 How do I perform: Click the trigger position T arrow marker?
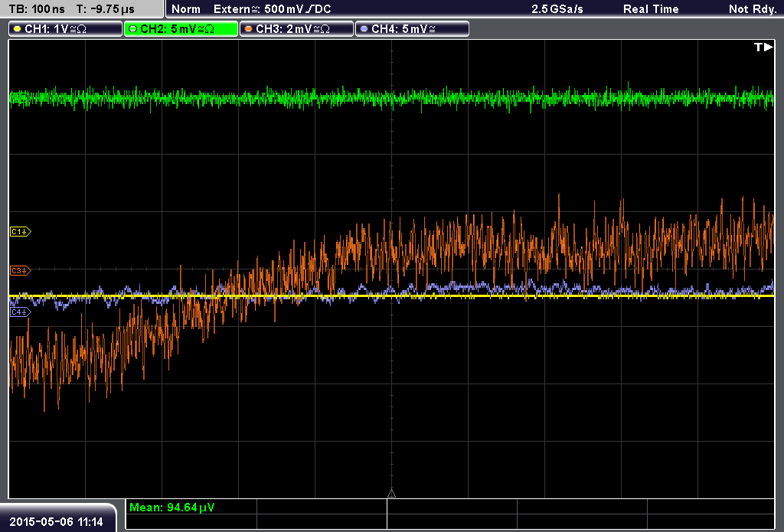click(763, 47)
